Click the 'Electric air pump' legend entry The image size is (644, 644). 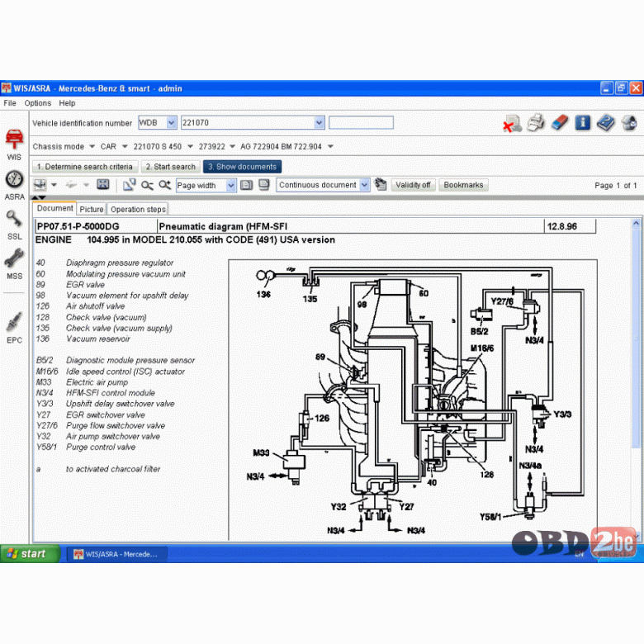[97, 382]
